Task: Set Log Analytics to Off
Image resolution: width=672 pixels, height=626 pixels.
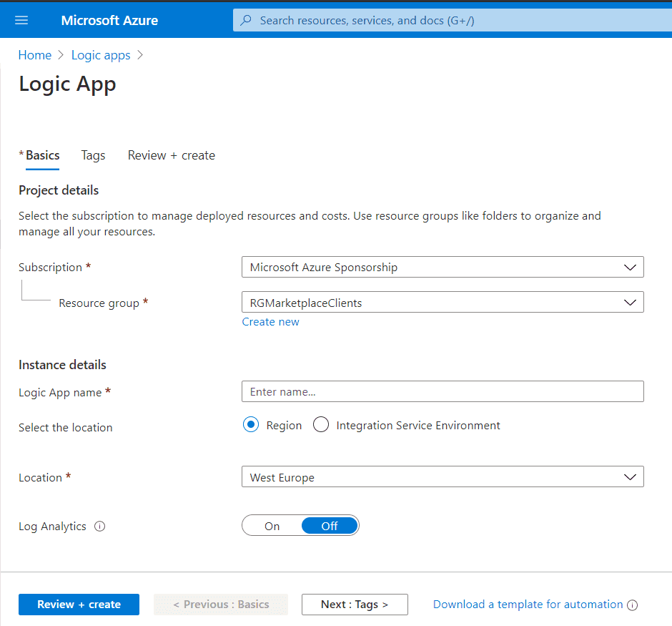Action: coord(329,526)
